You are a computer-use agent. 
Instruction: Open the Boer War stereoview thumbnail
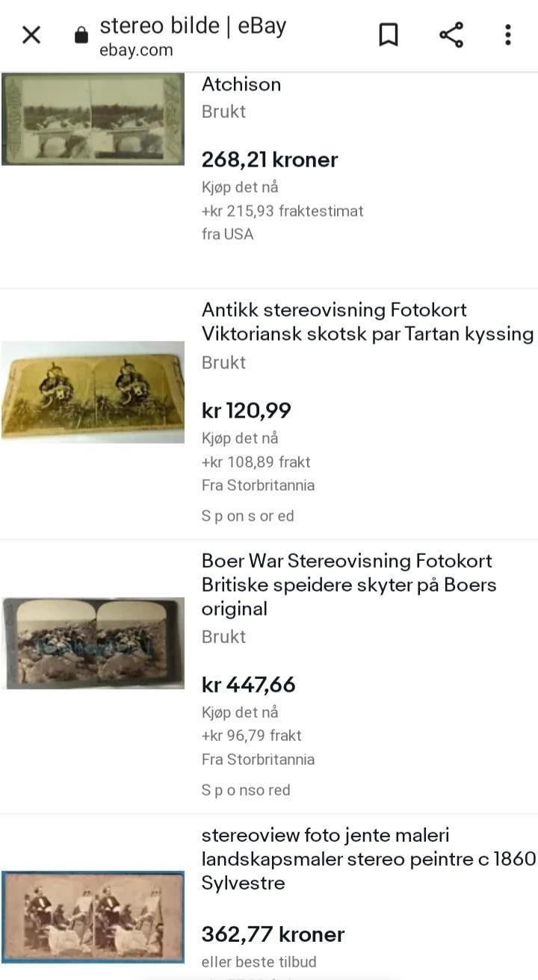(93, 643)
